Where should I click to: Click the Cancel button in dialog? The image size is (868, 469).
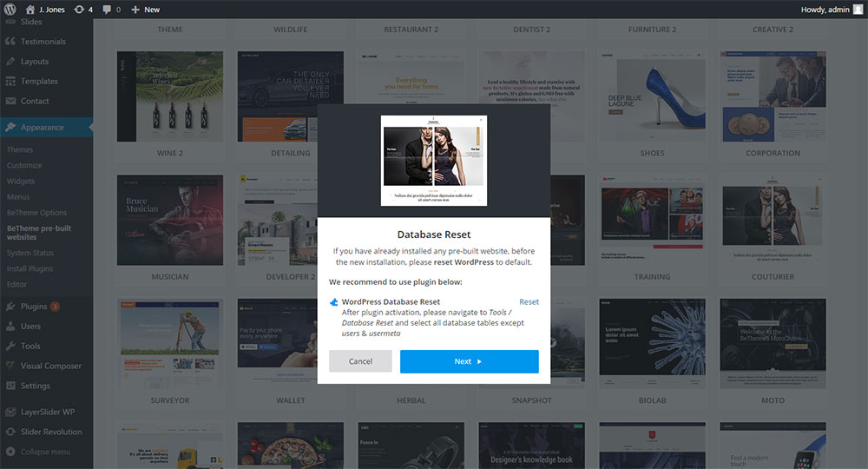(360, 361)
